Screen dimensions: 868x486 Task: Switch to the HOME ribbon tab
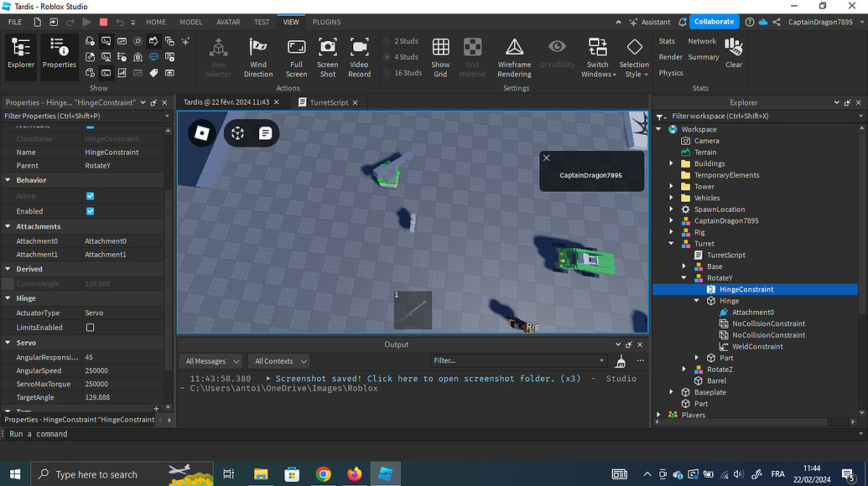pyautogui.click(x=156, y=22)
